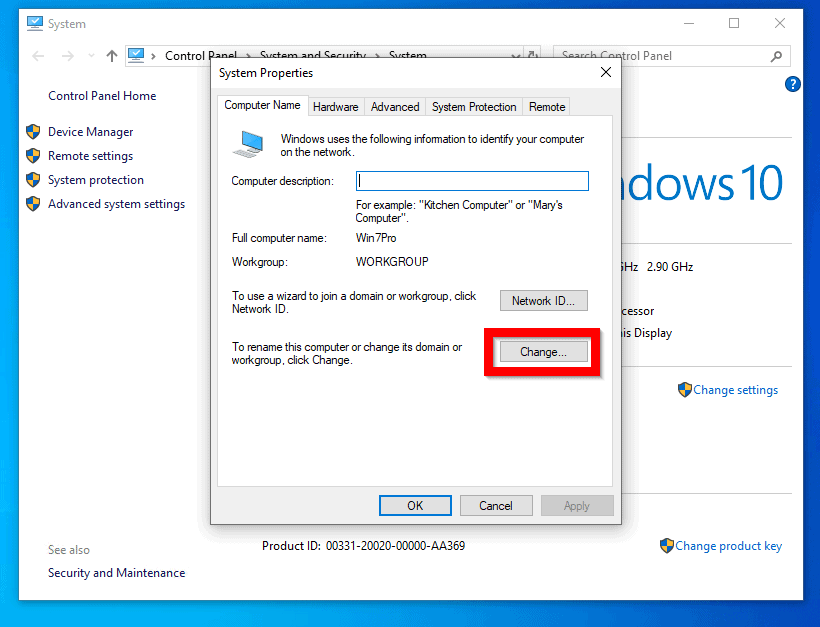
Task: Confirm with the OK button
Action: tap(415, 506)
